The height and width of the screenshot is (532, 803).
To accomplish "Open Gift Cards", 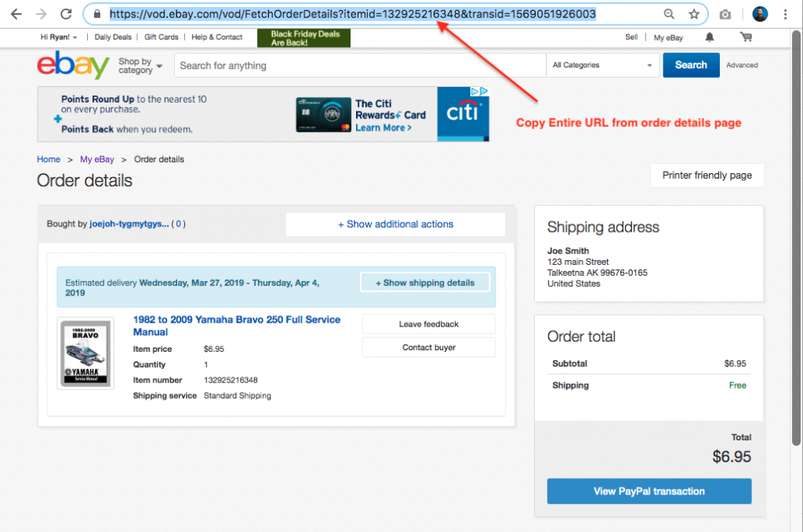I will point(162,37).
